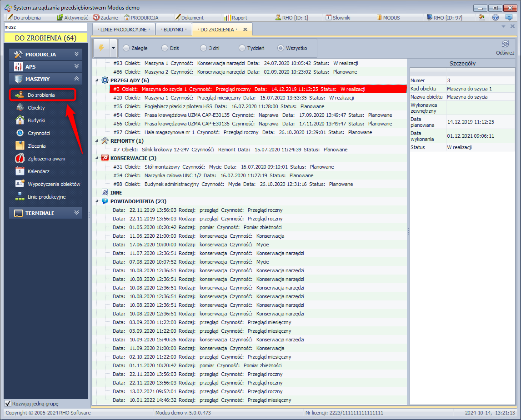The width and height of the screenshot is (521, 420).
Task: Click the Kalendarz calendar icon
Action: pyautogui.click(x=20, y=171)
